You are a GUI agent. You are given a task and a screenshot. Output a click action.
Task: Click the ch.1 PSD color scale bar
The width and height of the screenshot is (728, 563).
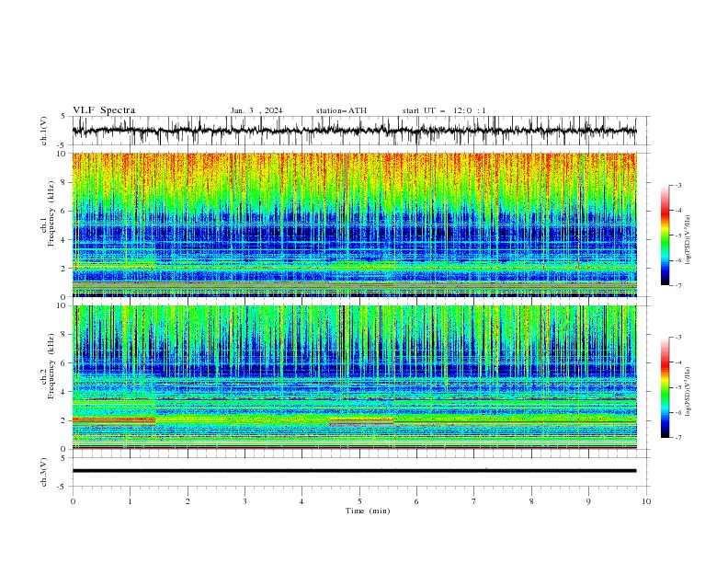tap(665, 236)
